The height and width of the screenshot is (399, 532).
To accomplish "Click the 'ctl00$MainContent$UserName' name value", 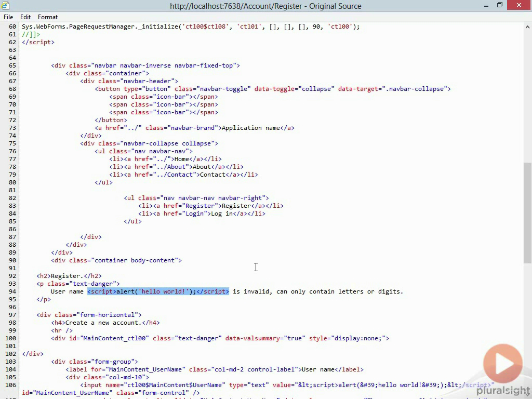I will [x=175, y=385].
